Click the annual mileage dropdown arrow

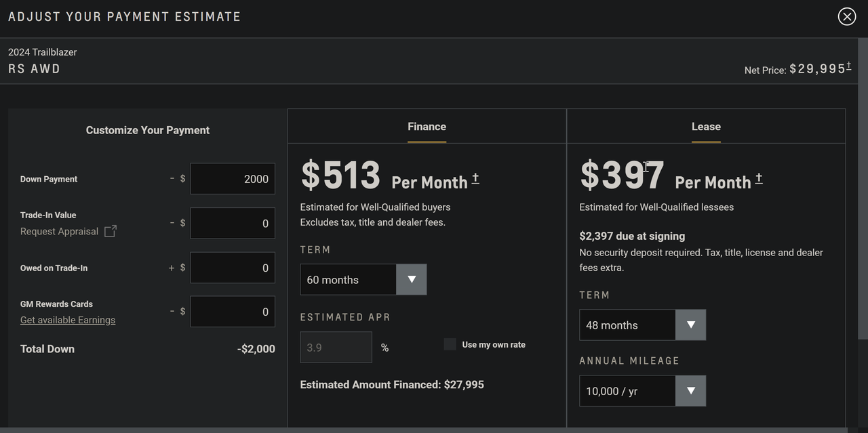691,391
